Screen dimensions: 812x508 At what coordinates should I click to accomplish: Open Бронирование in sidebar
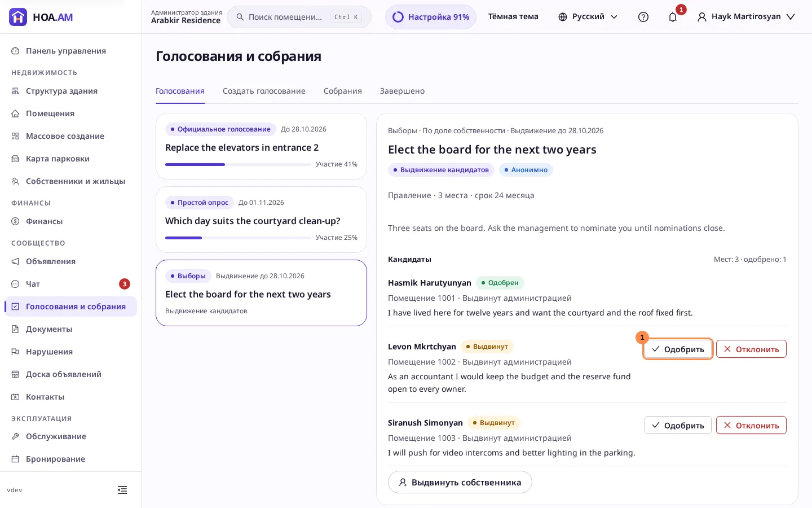(x=70, y=459)
